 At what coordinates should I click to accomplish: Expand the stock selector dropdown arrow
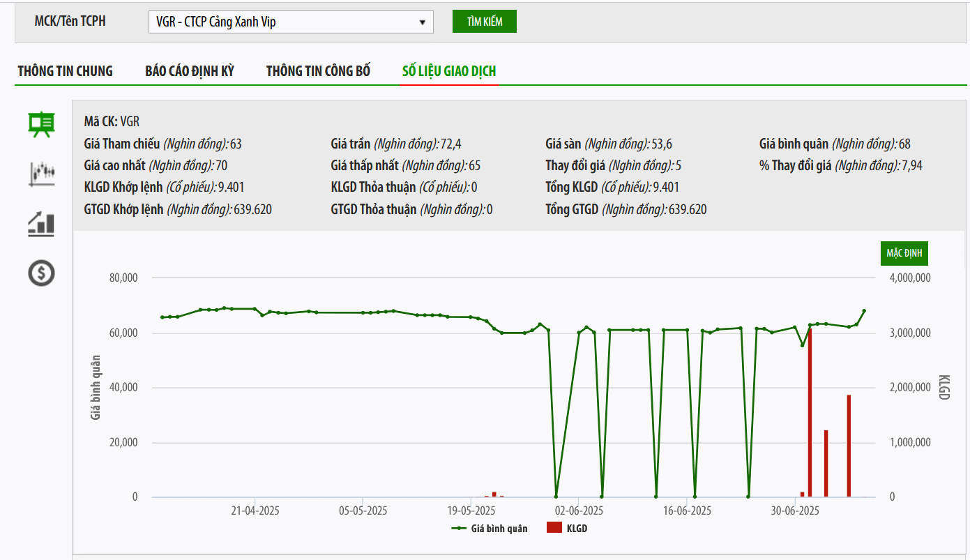point(422,22)
